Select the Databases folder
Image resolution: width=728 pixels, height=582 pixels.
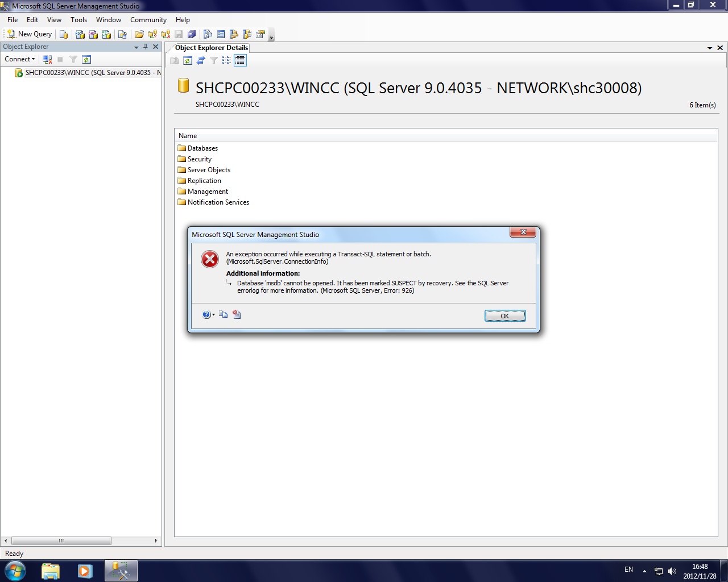click(x=198, y=148)
